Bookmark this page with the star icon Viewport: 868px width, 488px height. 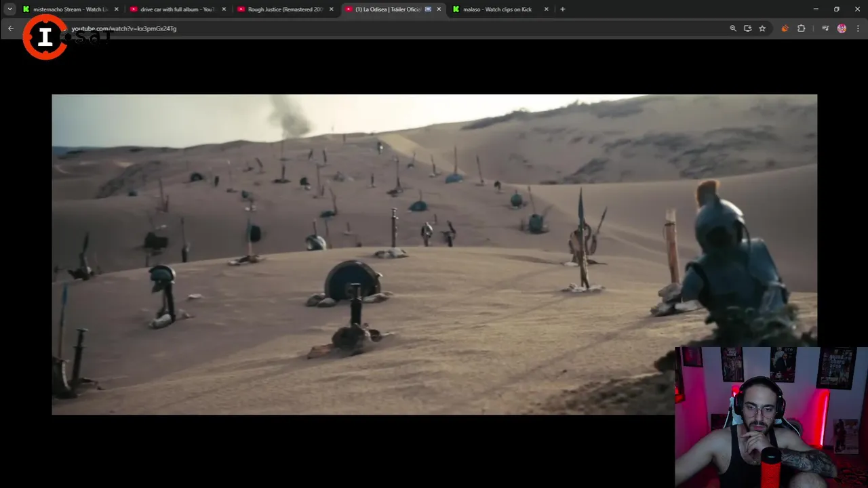pos(762,28)
